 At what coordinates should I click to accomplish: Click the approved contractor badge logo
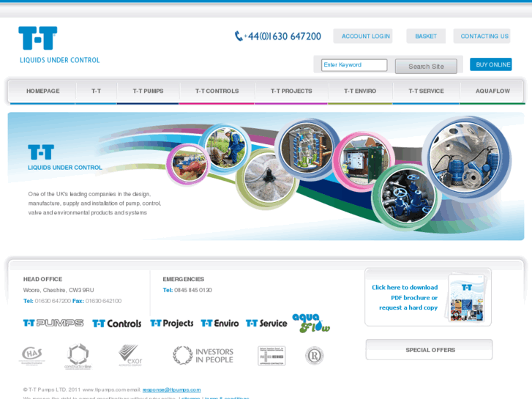pos(271,356)
